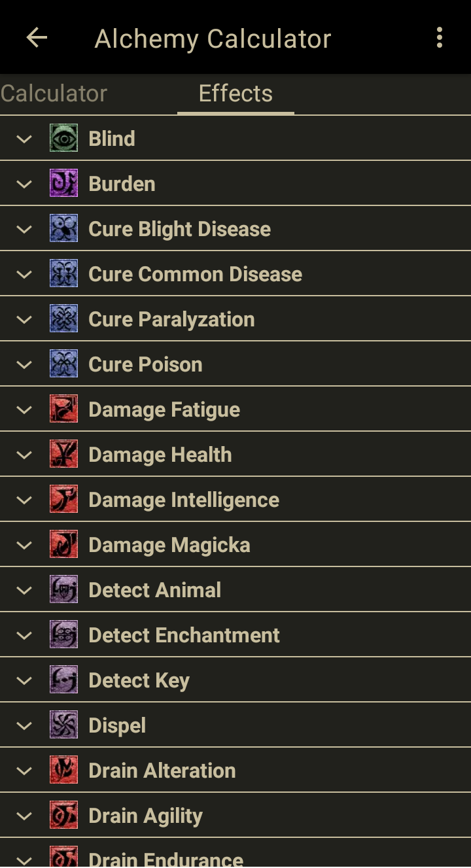The height and width of the screenshot is (868, 471).
Task: Tap the Blind effect eye icon
Action: 63,138
